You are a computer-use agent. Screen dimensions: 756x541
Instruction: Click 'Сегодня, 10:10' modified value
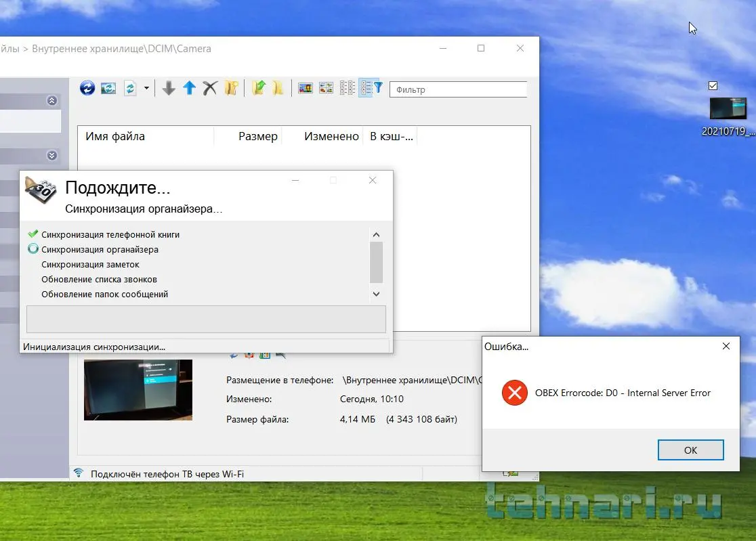(x=371, y=399)
